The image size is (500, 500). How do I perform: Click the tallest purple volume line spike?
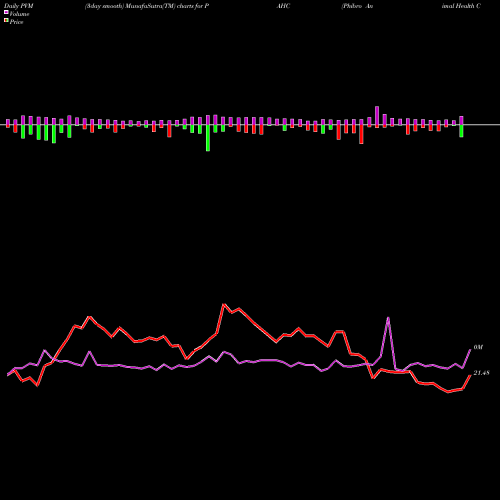pyautogui.click(x=388, y=318)
